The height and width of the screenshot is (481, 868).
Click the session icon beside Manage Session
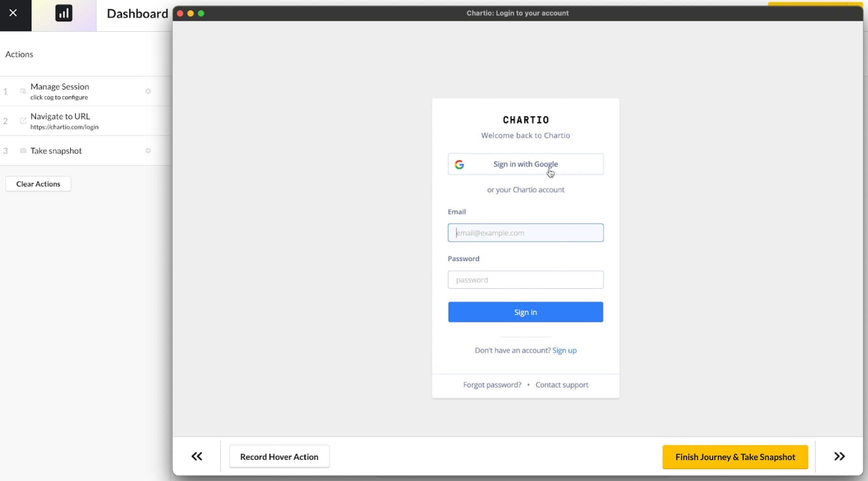(23, 91)
